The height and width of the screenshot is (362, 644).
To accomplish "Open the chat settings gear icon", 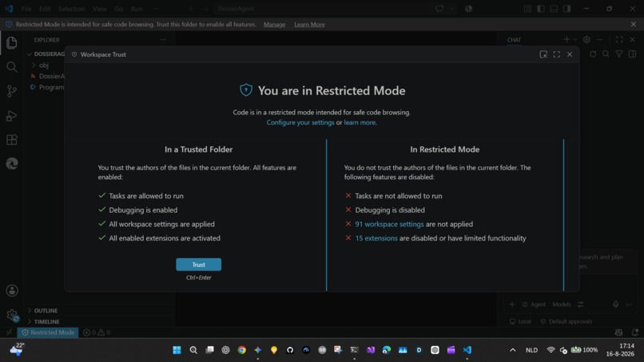I will (x=586, y=39).
